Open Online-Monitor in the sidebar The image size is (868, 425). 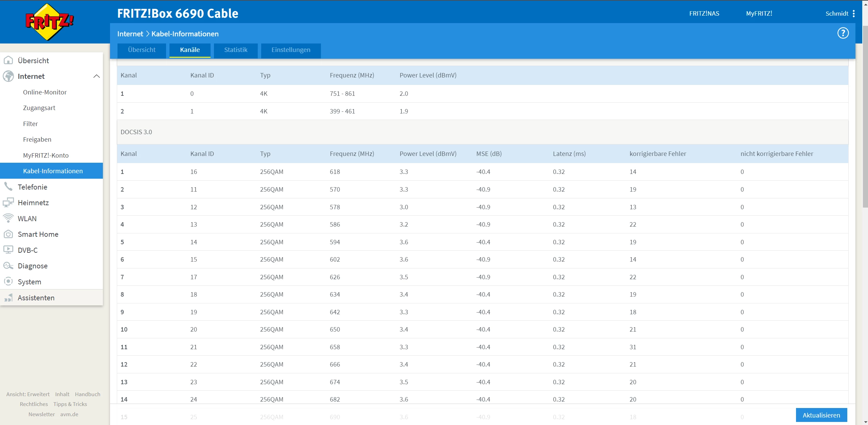[x=45, y=92]
